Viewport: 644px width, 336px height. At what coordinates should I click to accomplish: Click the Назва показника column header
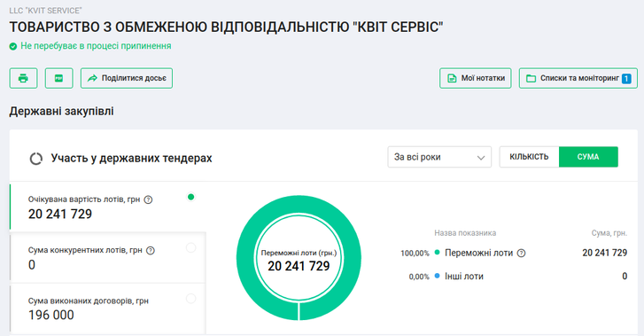click(x=465, y=233)
